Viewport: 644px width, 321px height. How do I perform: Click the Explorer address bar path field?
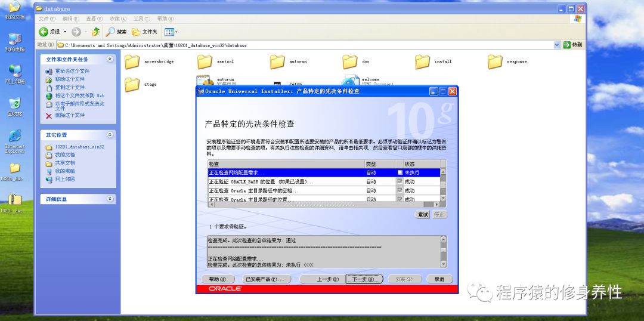click(x=305, y=45)
